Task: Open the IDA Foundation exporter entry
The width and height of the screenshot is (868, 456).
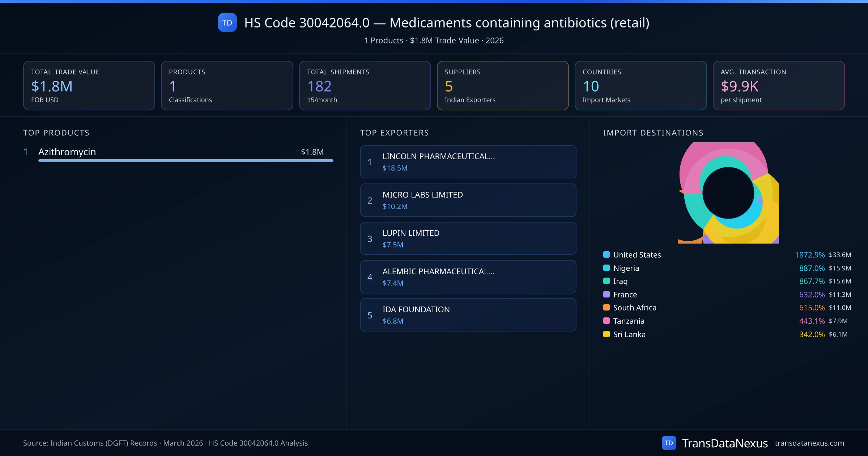Action: coord(468,315)
